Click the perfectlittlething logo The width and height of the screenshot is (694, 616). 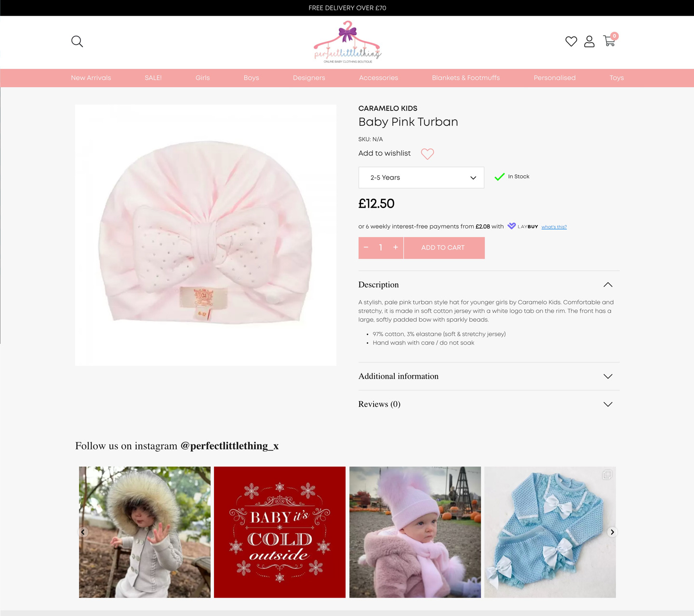click(347, 42)
